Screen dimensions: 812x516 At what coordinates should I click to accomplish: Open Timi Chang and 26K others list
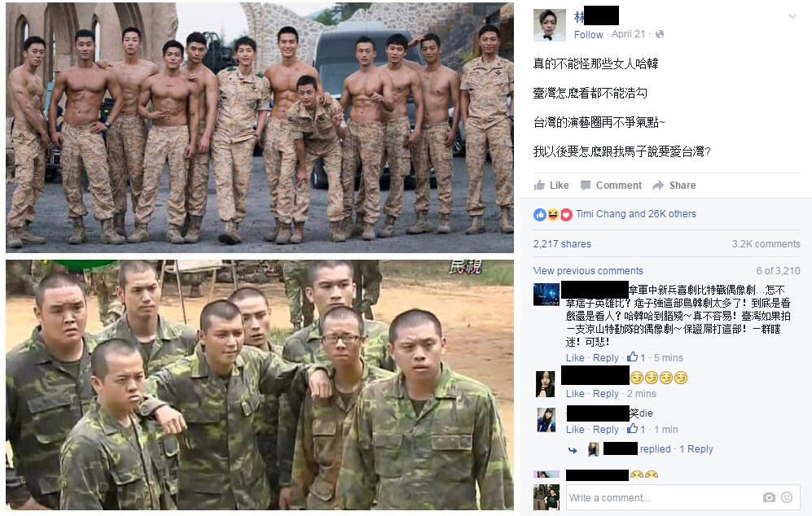(636, 214)
